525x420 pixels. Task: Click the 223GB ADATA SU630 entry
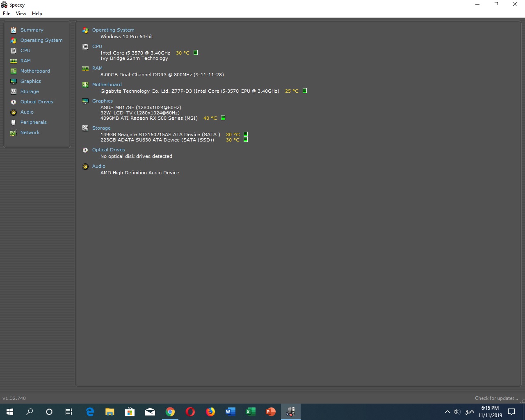(x=157, y=140)
